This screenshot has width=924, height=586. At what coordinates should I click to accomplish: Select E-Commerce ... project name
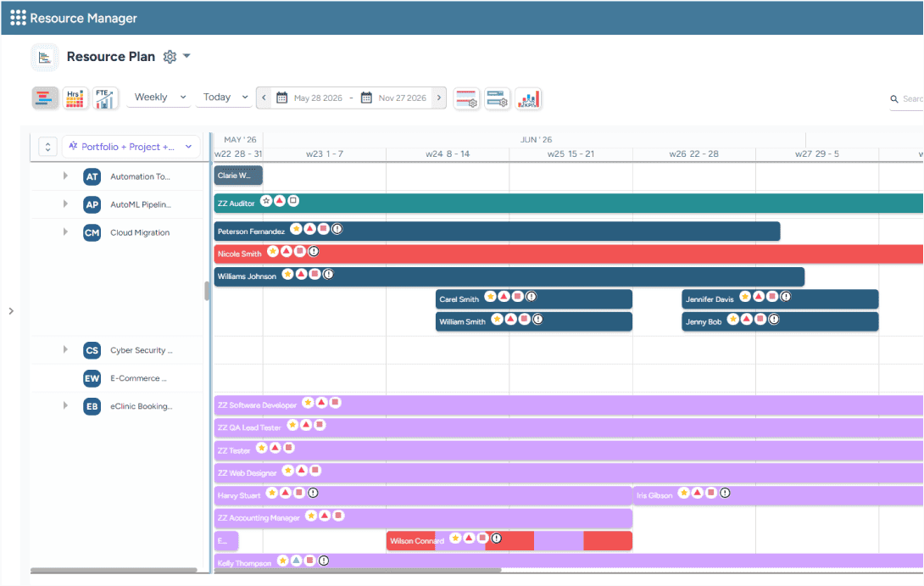tap(138, 378)
